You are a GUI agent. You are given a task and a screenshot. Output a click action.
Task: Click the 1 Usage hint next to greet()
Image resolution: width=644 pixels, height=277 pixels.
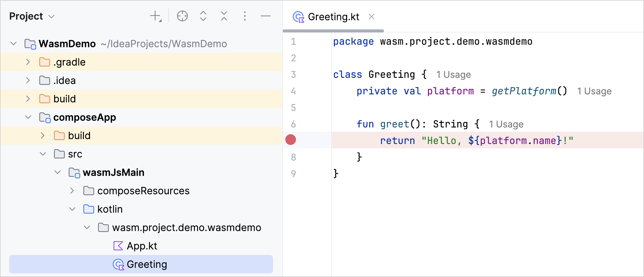[506, 124]
